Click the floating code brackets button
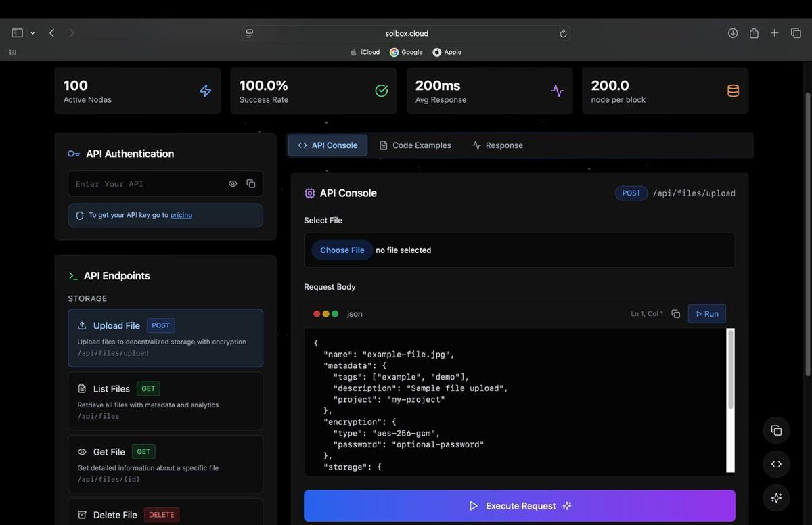812x525 pixels. [x=776, y=464]
